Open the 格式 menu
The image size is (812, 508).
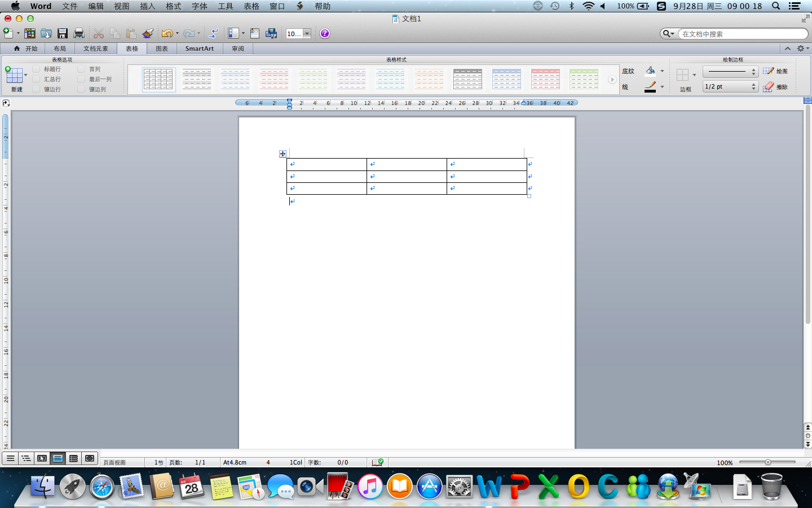174,6
